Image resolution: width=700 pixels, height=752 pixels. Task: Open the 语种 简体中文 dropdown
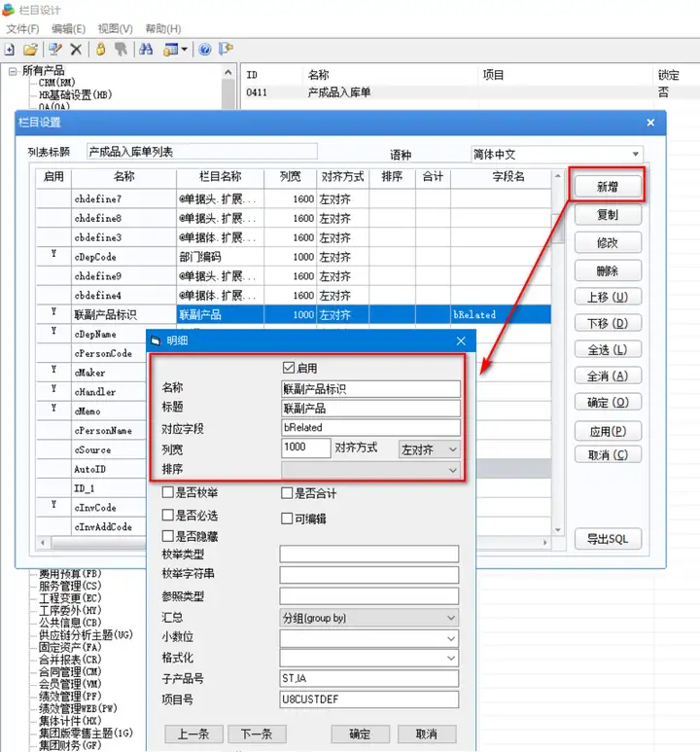557,155
